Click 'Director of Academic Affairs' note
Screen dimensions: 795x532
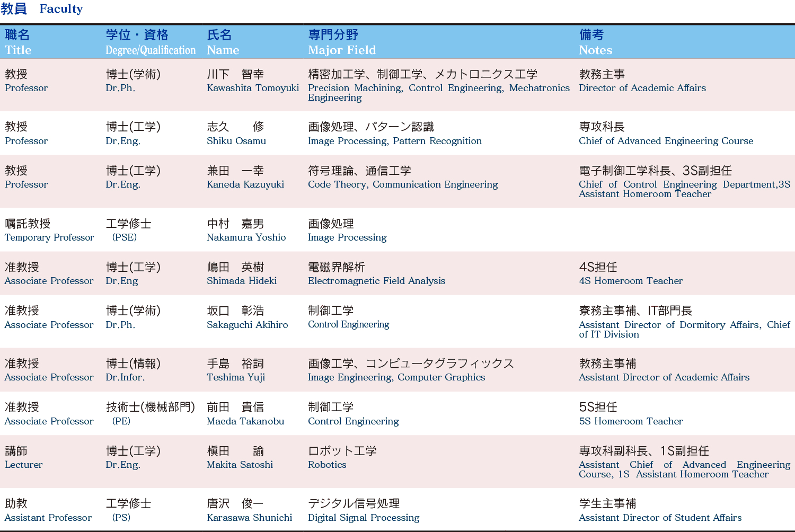[642, 88]
